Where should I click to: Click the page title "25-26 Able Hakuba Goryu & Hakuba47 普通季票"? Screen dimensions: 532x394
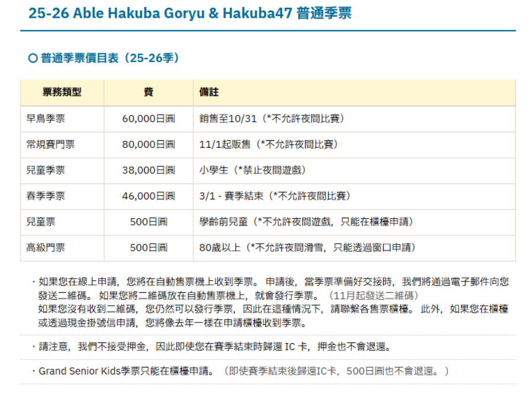tap(190, 14)
